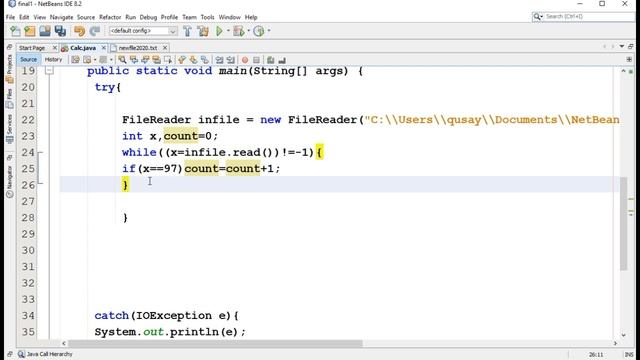The width and height of the screenshot is (640, 360).
Task: Click the Save All toolbar icon
Action: tap(60, 31)
